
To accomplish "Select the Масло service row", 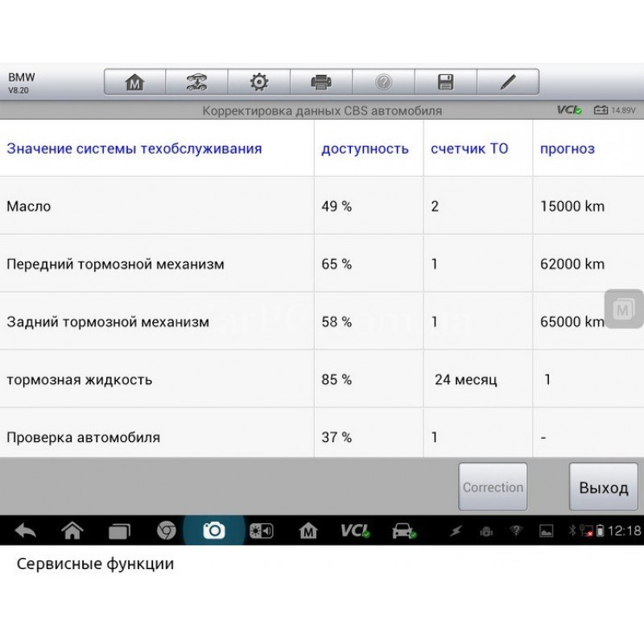I will pyautogui.click(x=157, y=206).
